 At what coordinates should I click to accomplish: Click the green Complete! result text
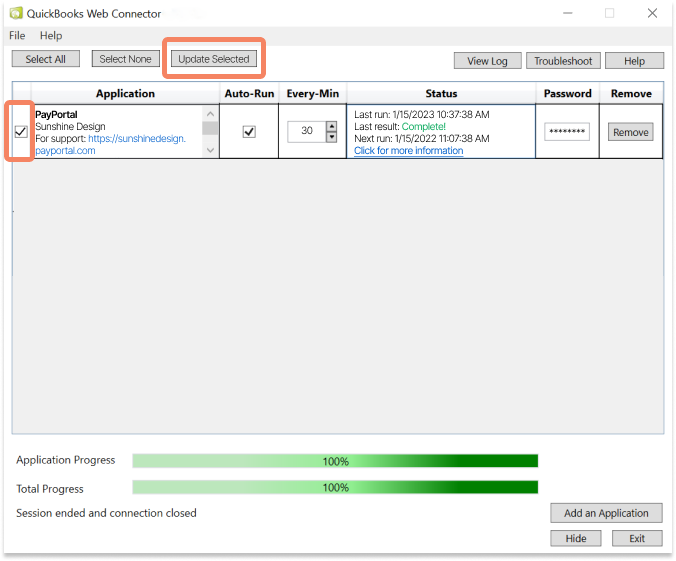pyautogui.click(x=424, y=126)
